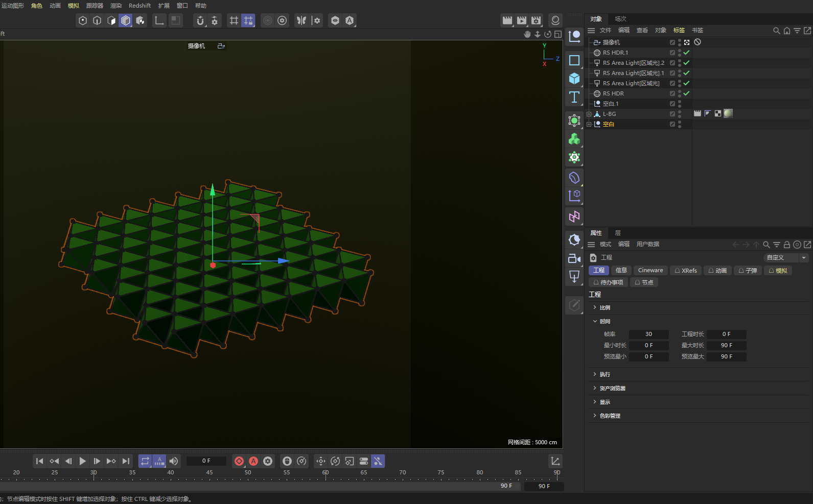Screen dimensions: 813x504
Task: Toggle the green checkmark for RS HDR.1
Action: tap(686, 53)
